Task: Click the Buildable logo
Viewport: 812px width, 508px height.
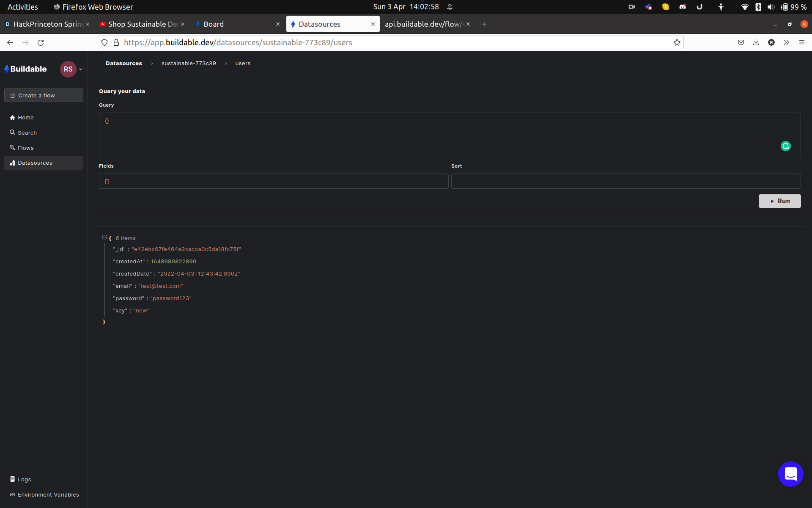Action: 25,69
